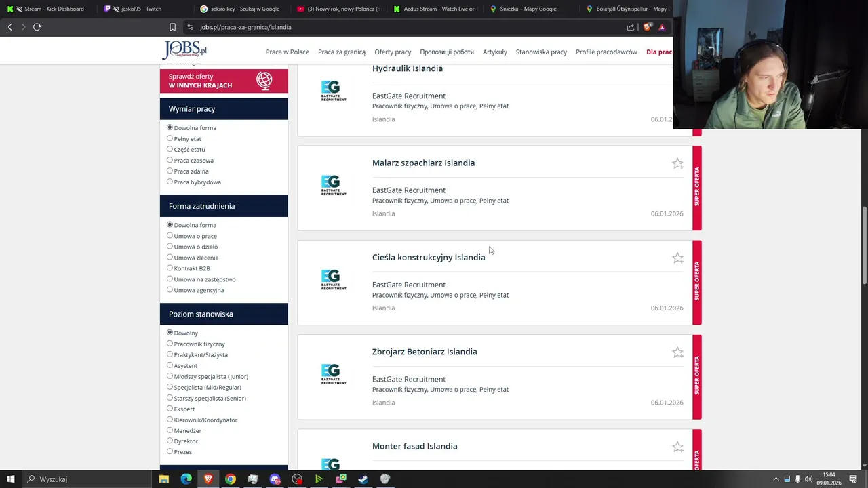Click the browser forward arrow

(x=23, y=27)
